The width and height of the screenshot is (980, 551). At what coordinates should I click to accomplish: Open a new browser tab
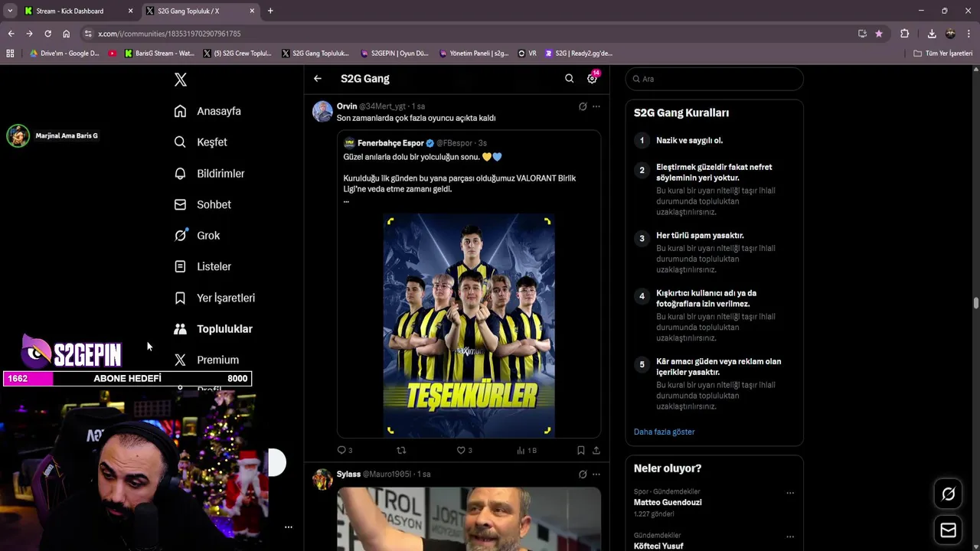point(270,11)
